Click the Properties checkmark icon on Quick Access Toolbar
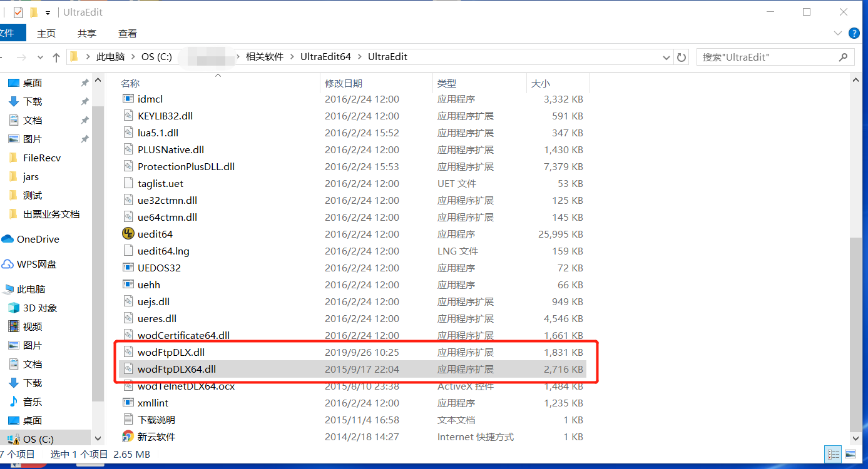Screen dimensions: 868x469 click(x=17, y=11)
